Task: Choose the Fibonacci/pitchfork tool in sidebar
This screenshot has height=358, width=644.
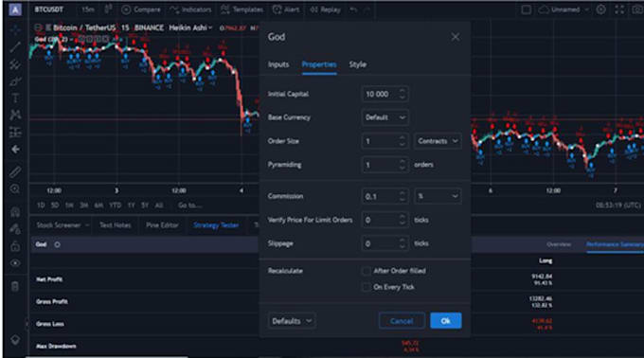Action: coord(15,64)
